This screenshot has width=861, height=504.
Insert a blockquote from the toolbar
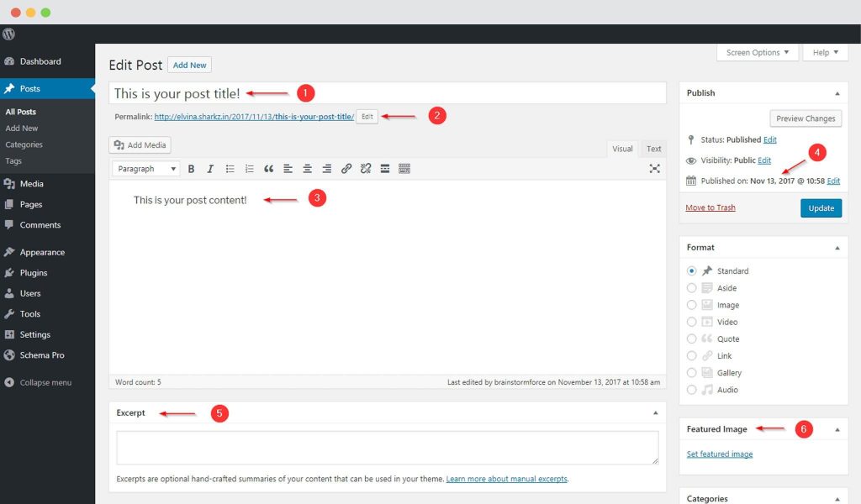269,169
